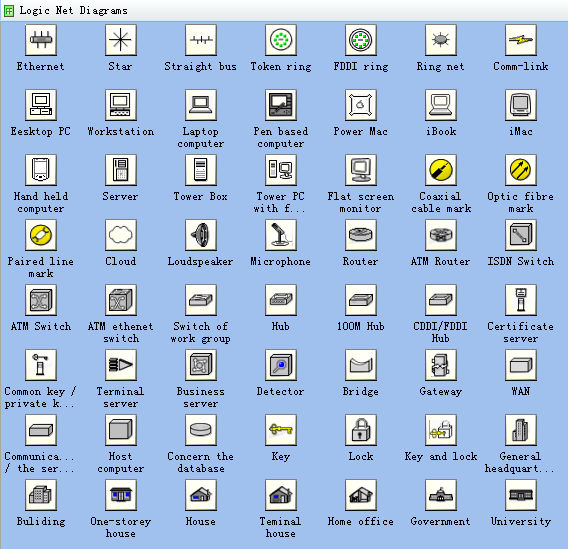The image size is (568, 549).
Task: Select the Bridge icon
Action: coord(361,365)
